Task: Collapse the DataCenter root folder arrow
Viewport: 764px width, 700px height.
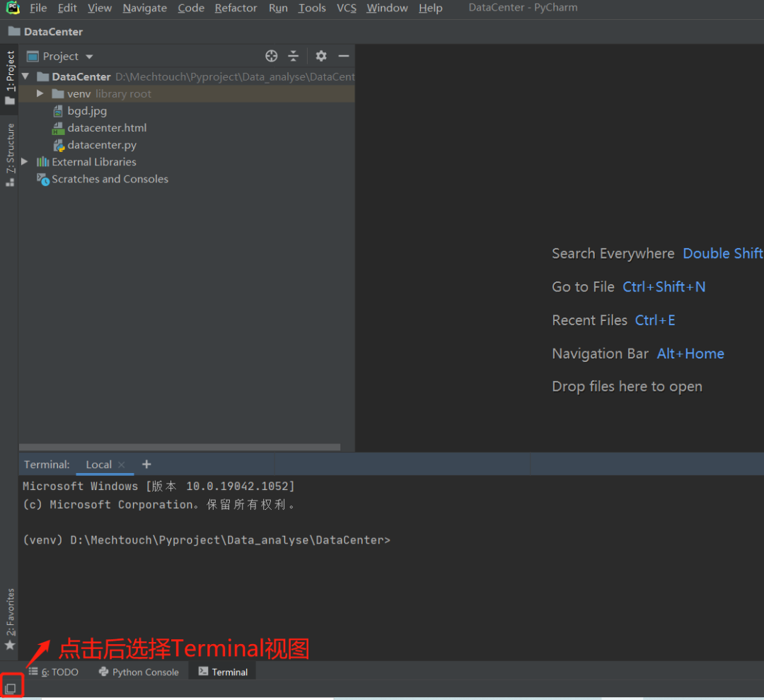Action: click(x=26, y=76)
